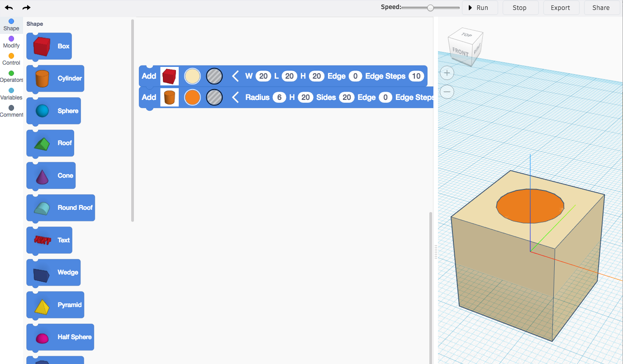Select the Roof shape block

(50, 143)
